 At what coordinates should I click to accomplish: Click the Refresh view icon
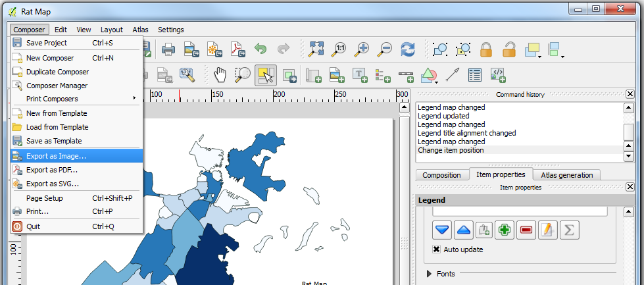(408, 49)
